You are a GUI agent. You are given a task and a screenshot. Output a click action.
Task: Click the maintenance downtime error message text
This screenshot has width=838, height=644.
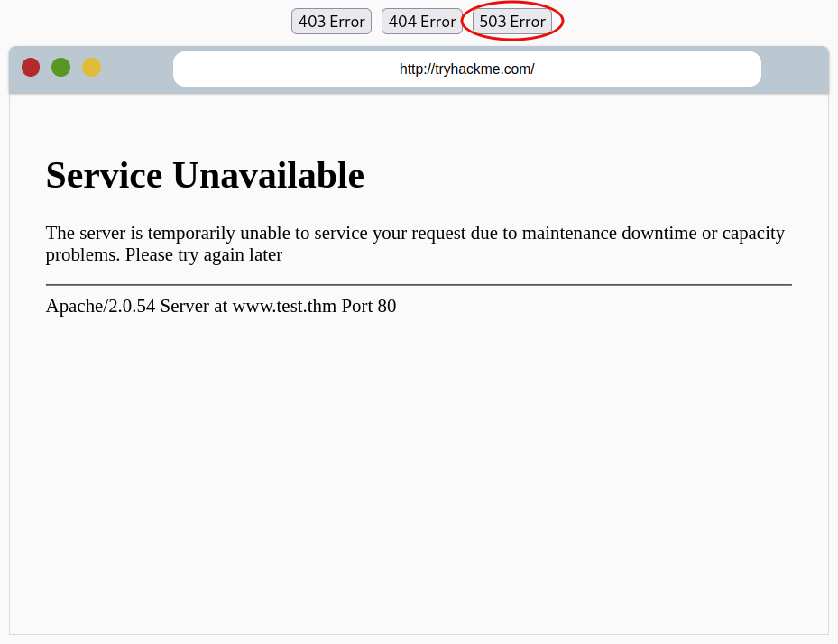pos(415,233)
